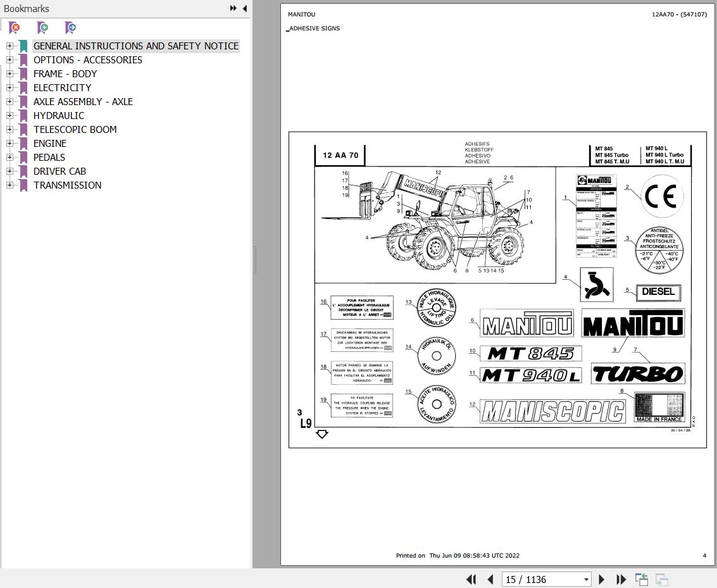Screen dimensions: 717x588
Task: Expand the HYDRAULIC bookmark node
Action: click(x=9, y=116)
